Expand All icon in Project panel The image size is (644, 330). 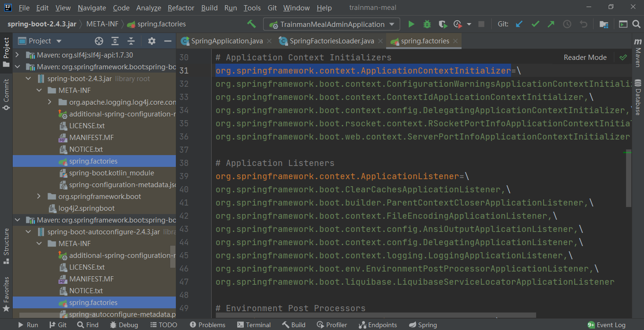point(115,41)
